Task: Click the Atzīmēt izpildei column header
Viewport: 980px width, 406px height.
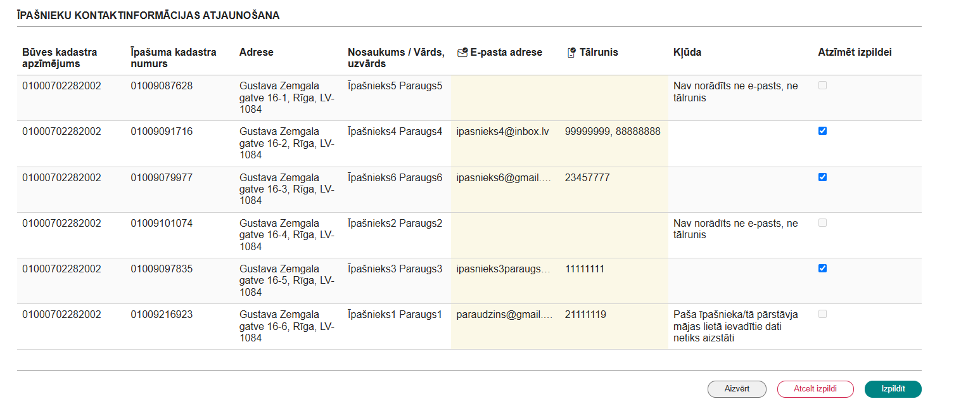Action: coord(855,53)
